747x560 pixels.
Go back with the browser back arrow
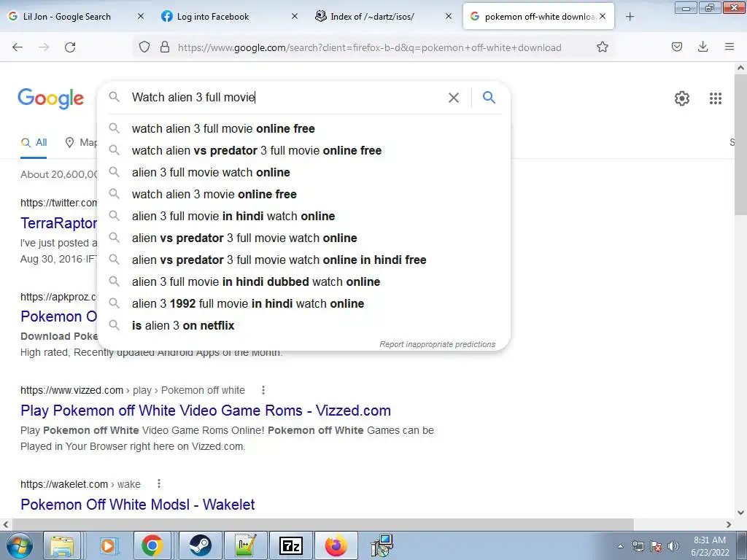18,47
